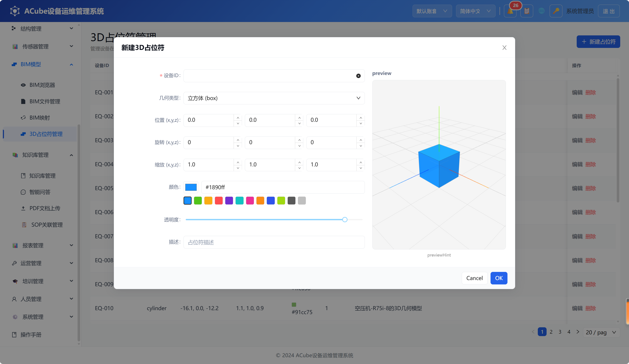Click the notification bell icon
This screenshot has width=629, height=364.
(x=510, y=11)
